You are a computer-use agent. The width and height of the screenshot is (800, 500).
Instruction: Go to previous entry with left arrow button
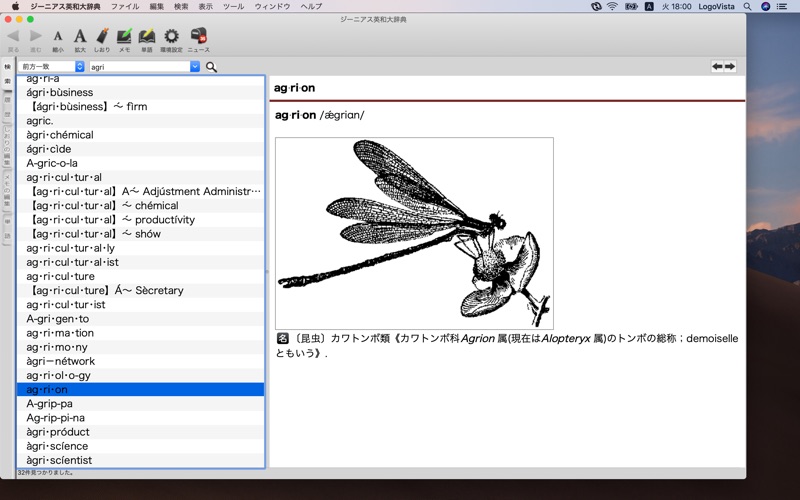pyautogui.click(x=717, y=66)
